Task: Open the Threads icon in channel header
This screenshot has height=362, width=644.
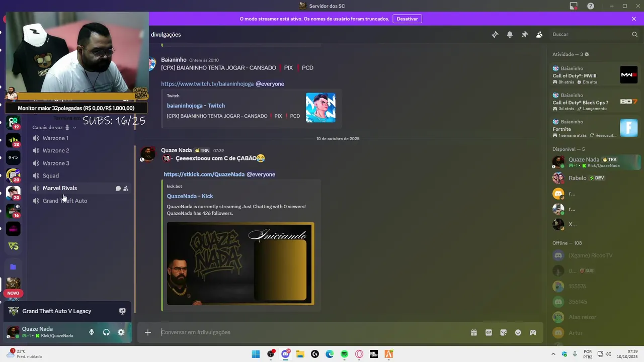Action: [x=495, y=34]
